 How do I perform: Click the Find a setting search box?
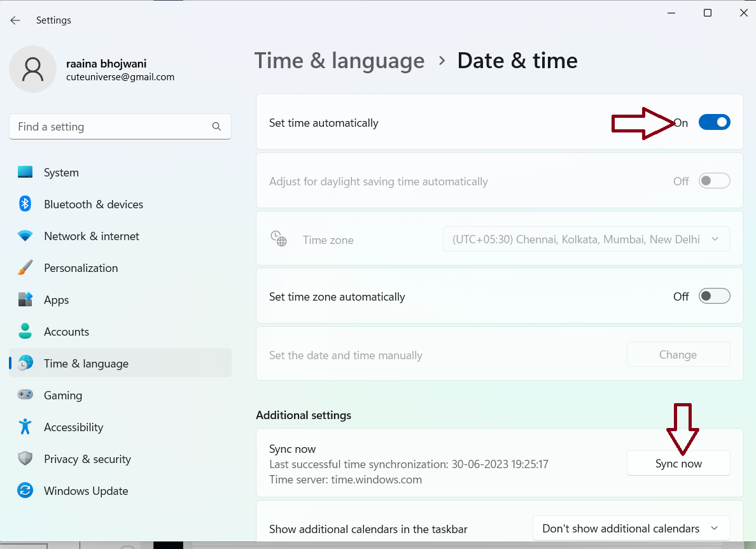click(113, 127)
